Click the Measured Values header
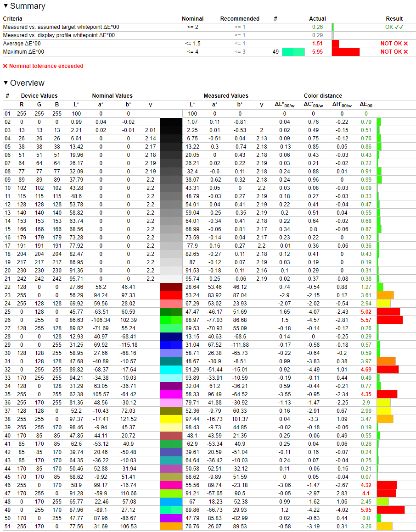This screenshot has height=532, width=416. tap(226, 96)
